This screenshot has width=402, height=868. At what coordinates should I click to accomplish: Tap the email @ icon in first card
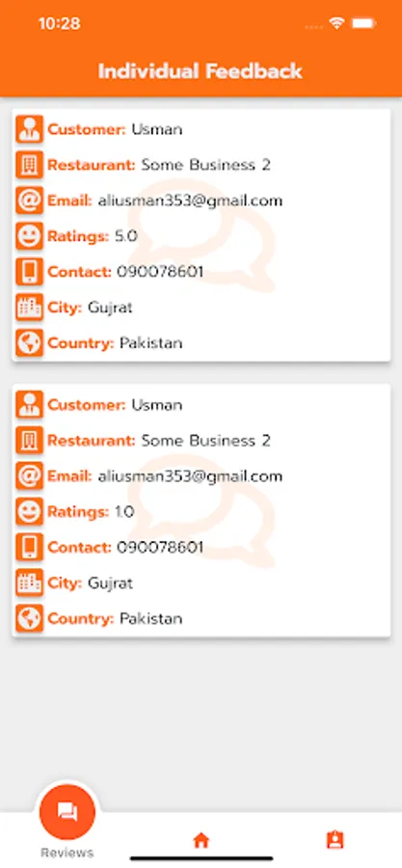(29, 201)
